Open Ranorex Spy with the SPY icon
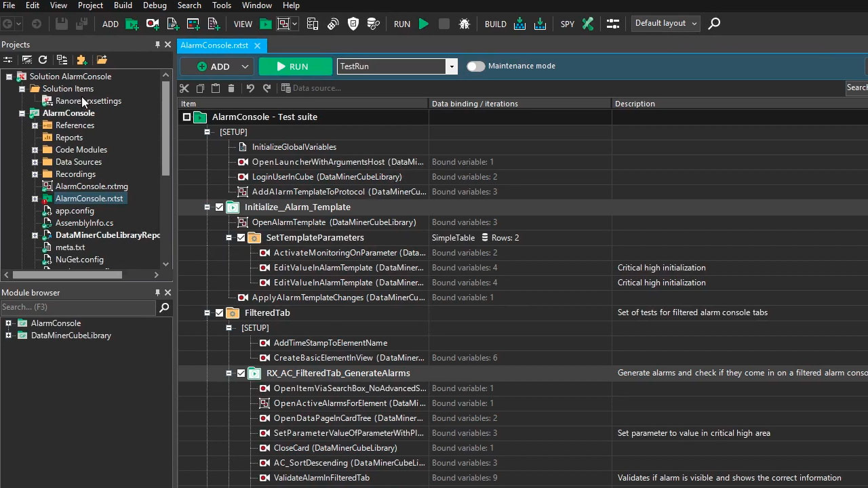The height and width of the screenshot is (488, 868). [587, 24]
